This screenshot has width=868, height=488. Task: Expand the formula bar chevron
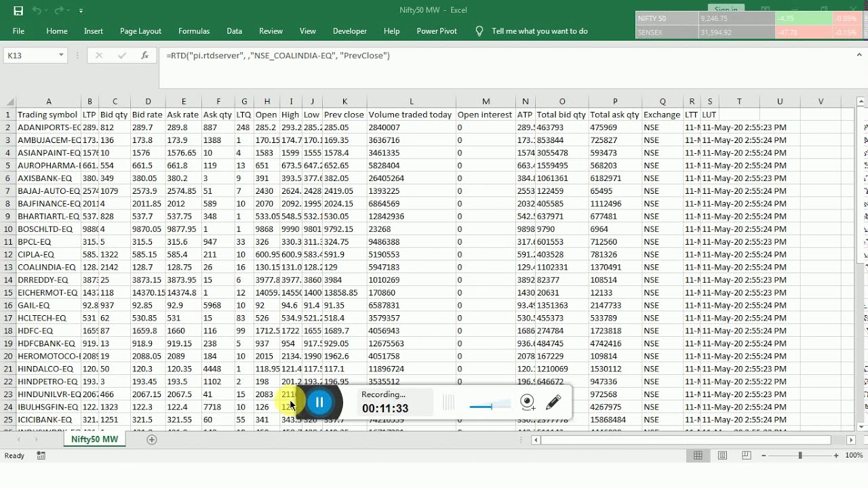861,54
